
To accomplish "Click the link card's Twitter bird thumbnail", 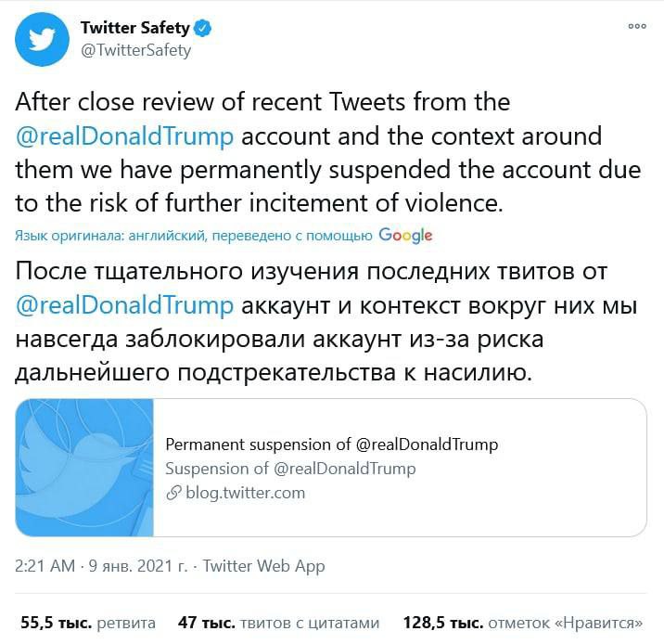I will pyautogui.click(x=85, y=468).
